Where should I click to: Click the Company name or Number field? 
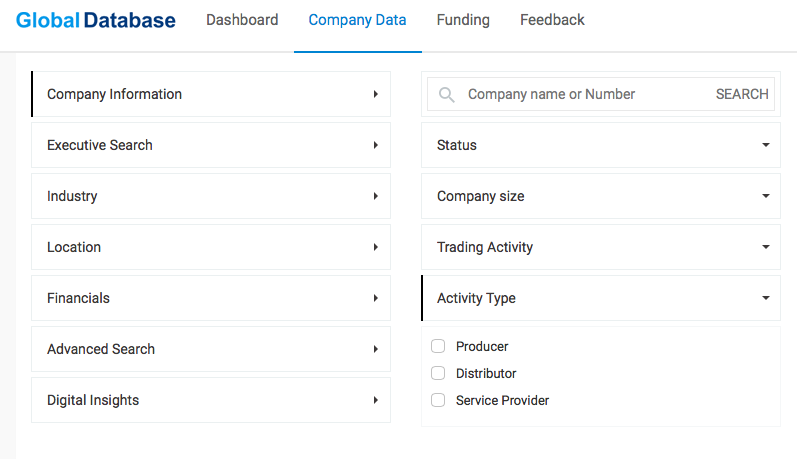580,94
